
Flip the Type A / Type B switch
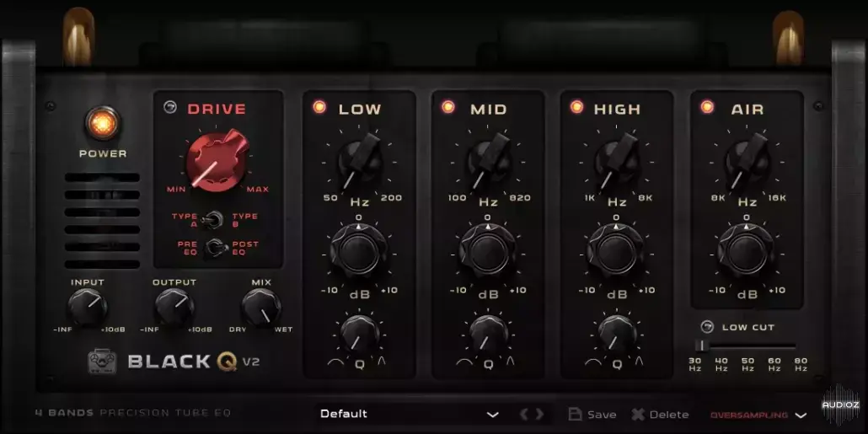[212, 220]
